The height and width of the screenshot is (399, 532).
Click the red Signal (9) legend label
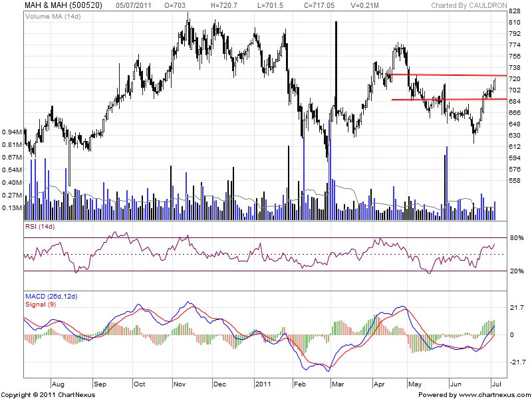pos(41,305)
